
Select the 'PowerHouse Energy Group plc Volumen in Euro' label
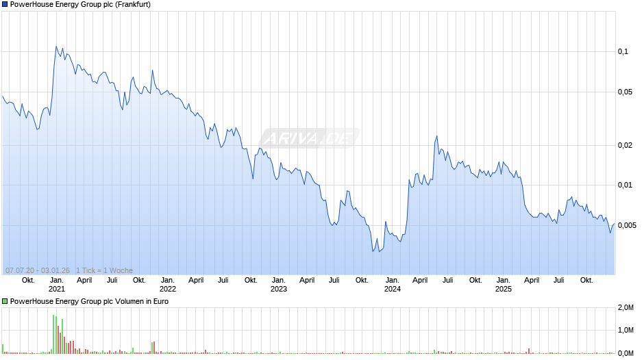[89, 301]
